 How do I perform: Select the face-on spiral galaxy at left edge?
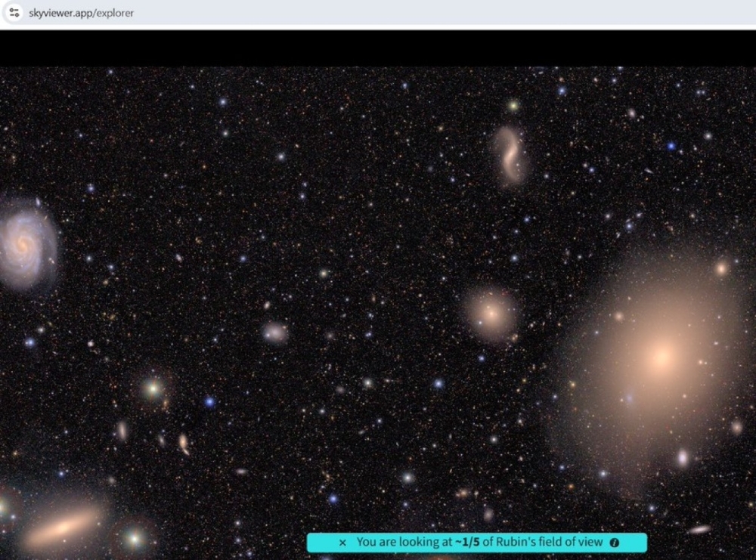27,243
